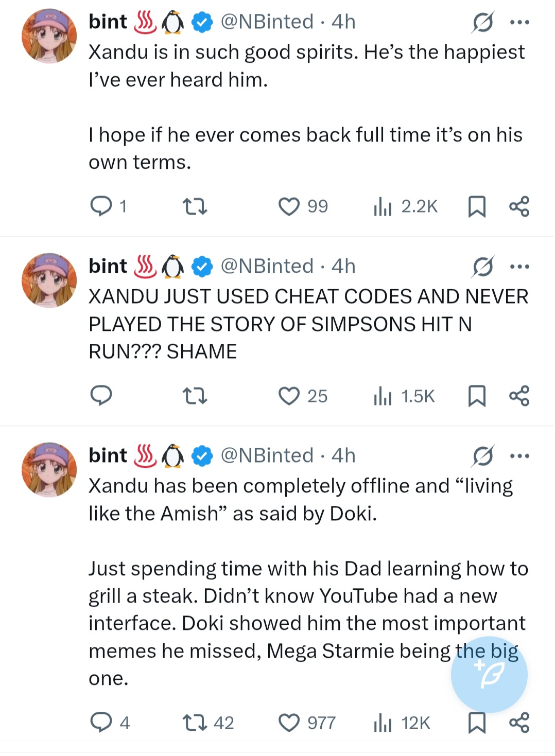Tap bint's avatar on the Amish tweet

point(49,469)
